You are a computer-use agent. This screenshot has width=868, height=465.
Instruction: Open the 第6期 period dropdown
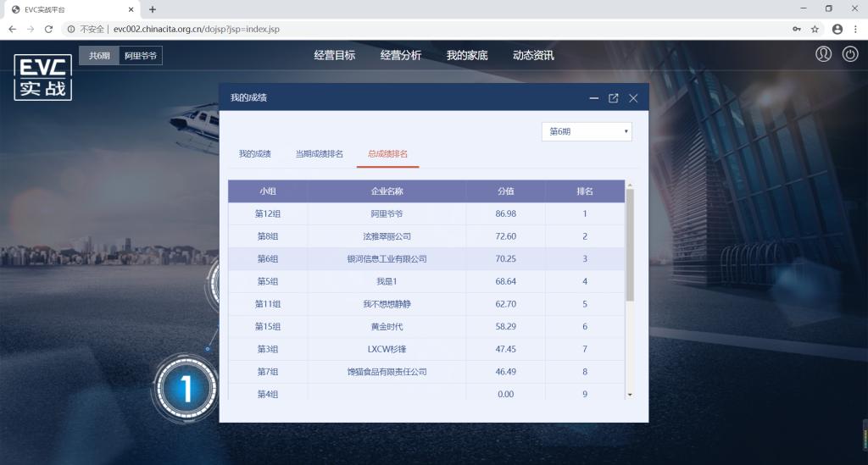(x=587, y=132)
